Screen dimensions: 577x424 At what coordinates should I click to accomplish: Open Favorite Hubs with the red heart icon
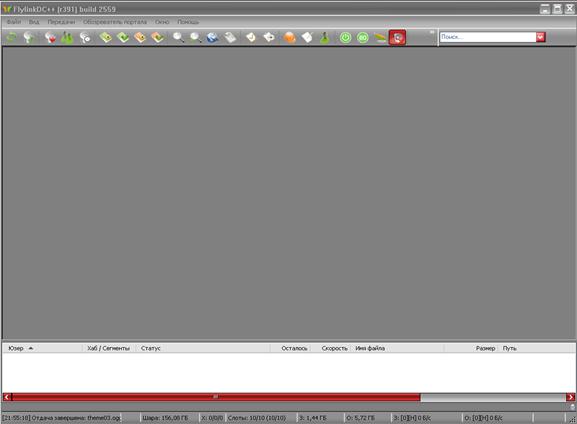50,37
